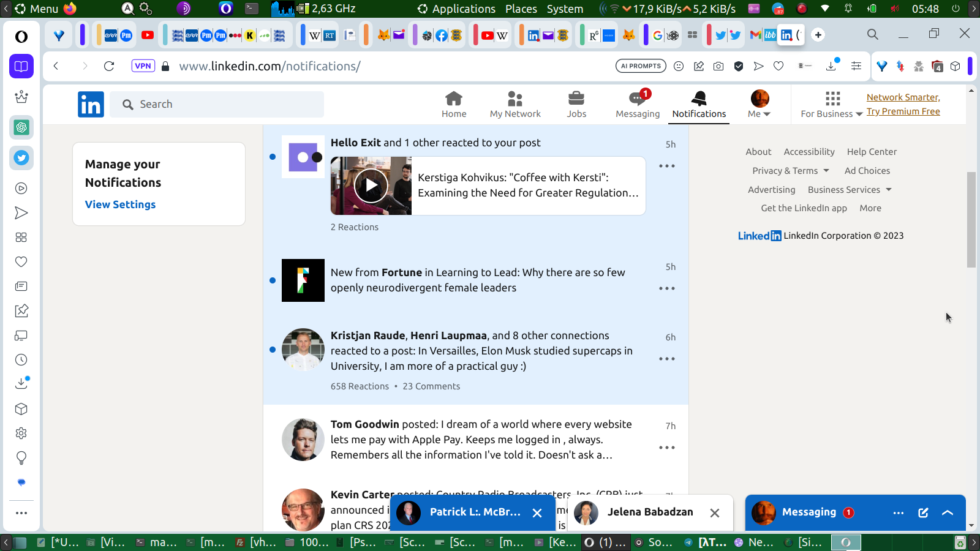Open sidebar Downloads icon
Image resolution: width=980 pixels, height=551 pixels.
point(21,383)
